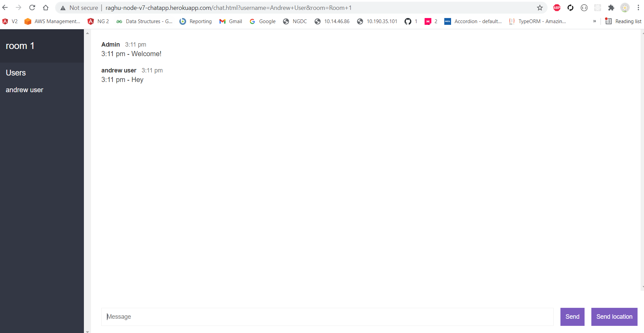This screenshot has height=333, width=644.
Task: Open the Chrome three-dot menu
Action: click(639, 7)
